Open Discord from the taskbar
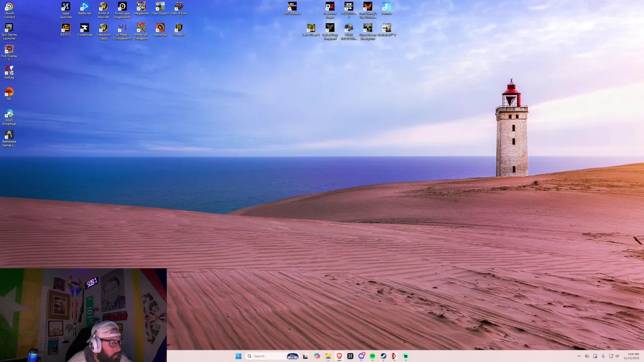644x362 pixels. click(x=361, y=356)
